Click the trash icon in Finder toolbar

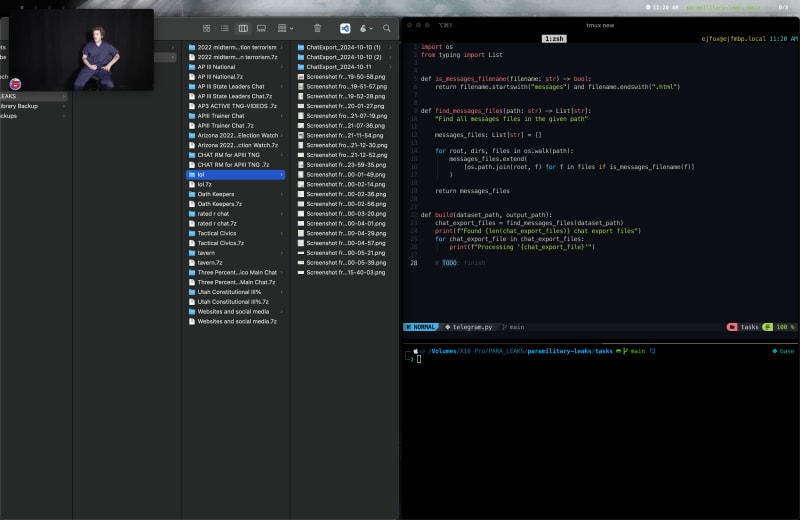coord(317,29)
